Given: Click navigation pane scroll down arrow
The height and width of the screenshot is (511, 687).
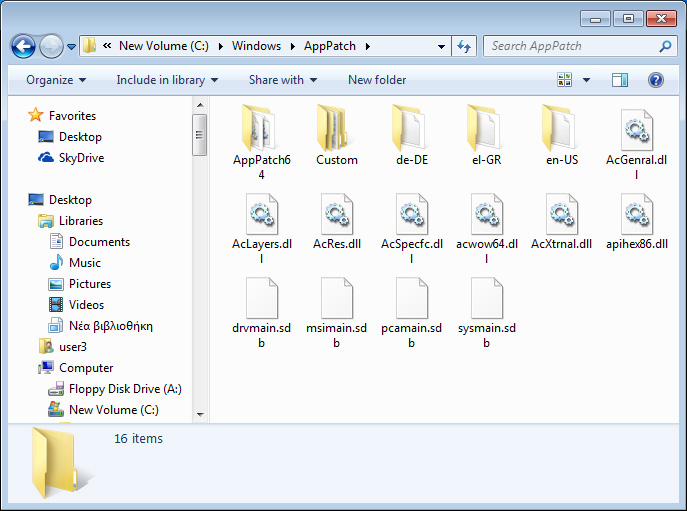Looking at the screenshot, I should 200,414.
